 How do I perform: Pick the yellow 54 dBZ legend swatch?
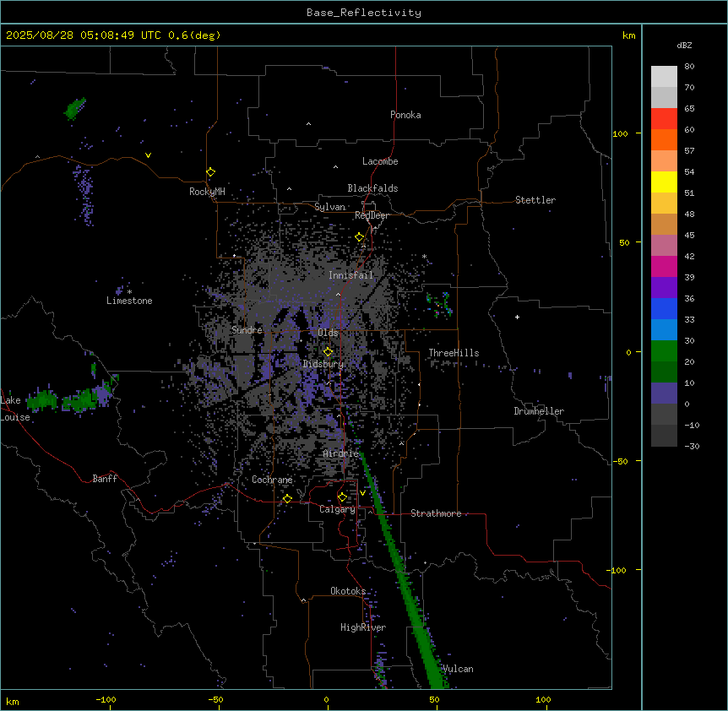pyautogui.click(x=664, y=182)
